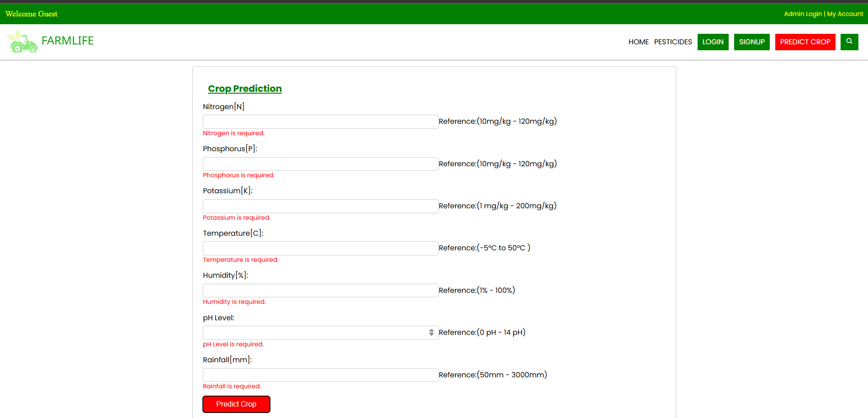Select the HOME menu item

tap(638, 42)
